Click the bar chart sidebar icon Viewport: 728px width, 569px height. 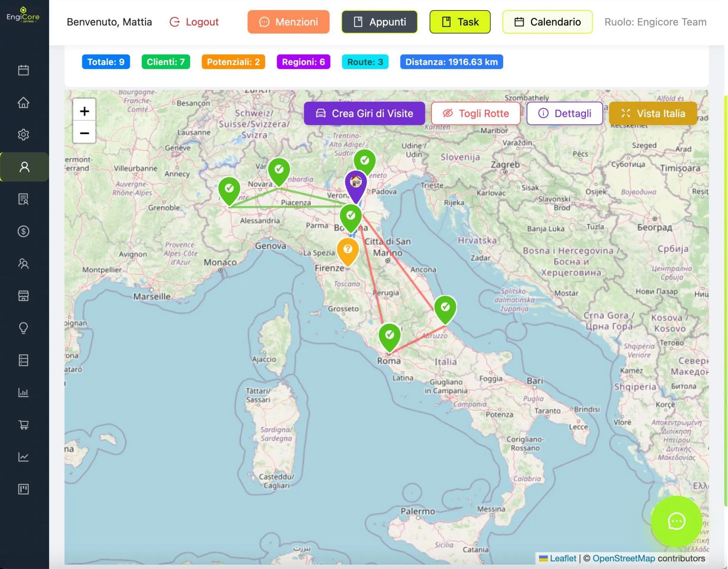[x=23, y=392]
